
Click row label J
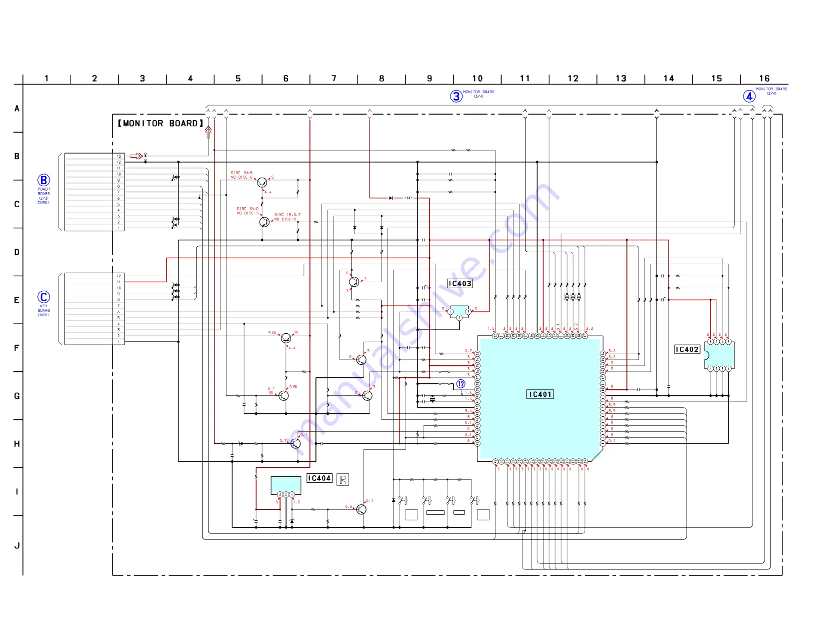click(17, 545)
